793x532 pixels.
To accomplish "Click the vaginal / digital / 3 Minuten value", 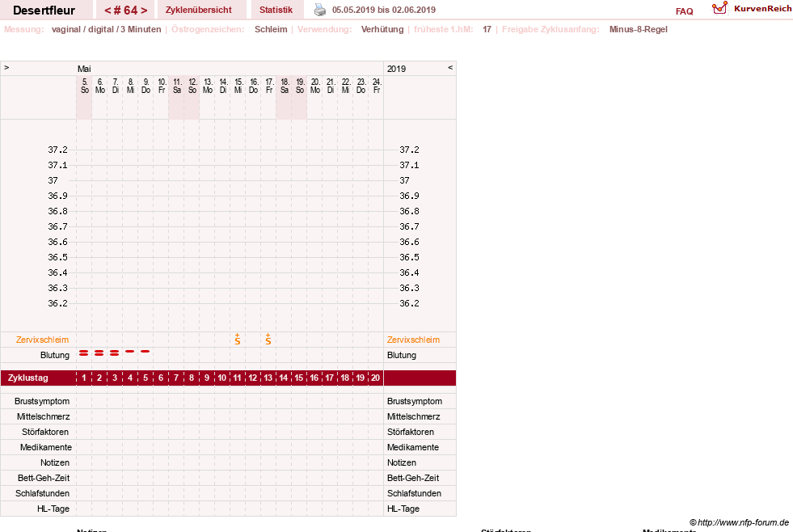I will click(106, 29).
